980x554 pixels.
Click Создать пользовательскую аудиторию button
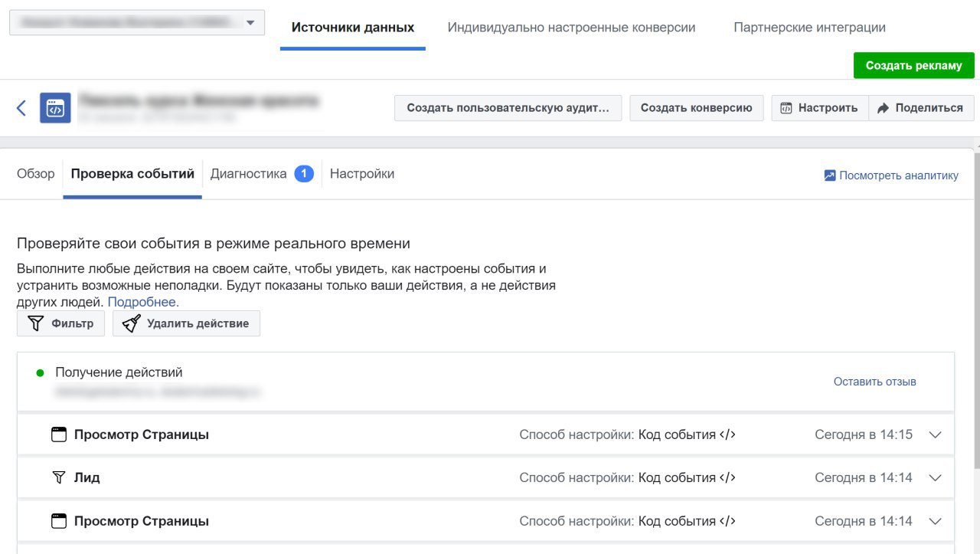pyautogui.click(x=508, y=108)
